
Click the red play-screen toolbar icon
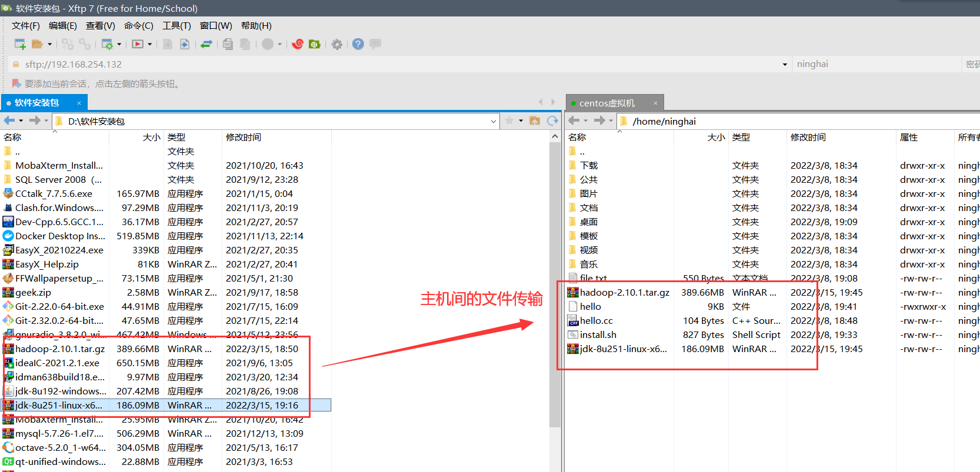[138, 44]
